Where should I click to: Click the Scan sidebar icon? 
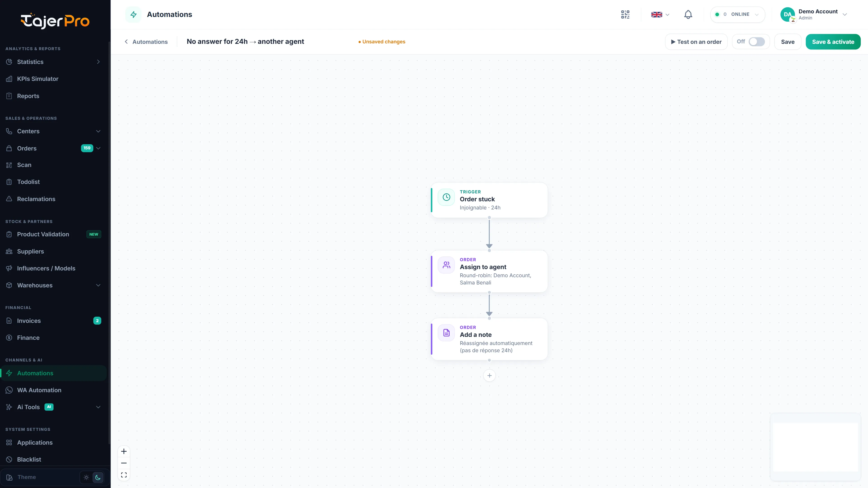pyautogui.click(x=9, y=165)
